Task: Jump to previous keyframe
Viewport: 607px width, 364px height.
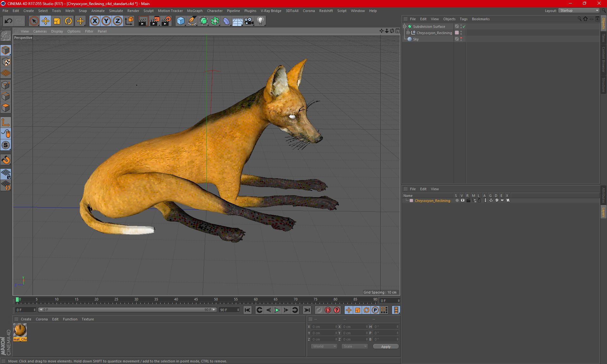Action: pos(259,310)
